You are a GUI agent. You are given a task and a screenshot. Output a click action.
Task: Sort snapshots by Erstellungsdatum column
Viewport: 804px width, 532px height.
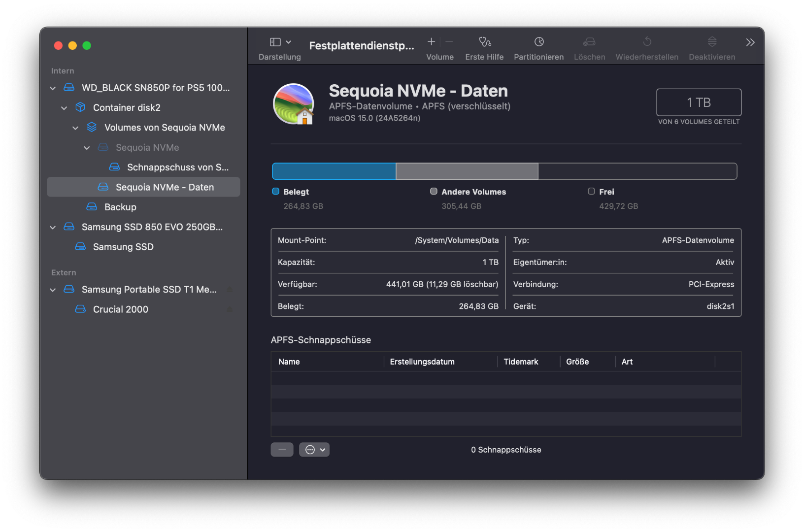(422, 362)
